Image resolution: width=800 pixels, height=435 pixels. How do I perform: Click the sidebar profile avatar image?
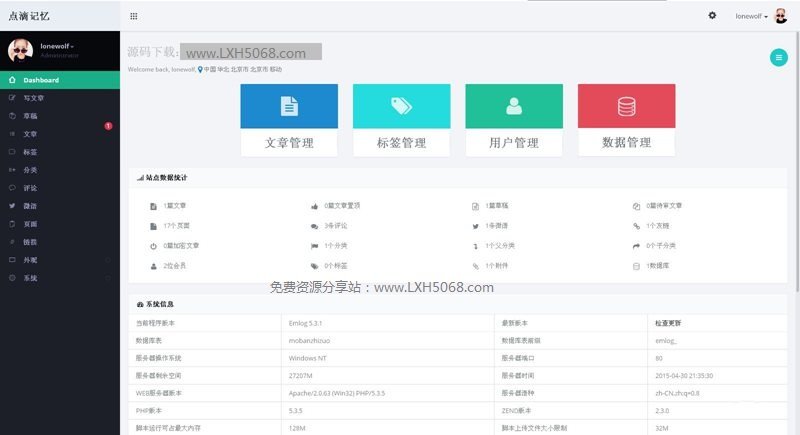pyautogui.click(x=20, y=50)
